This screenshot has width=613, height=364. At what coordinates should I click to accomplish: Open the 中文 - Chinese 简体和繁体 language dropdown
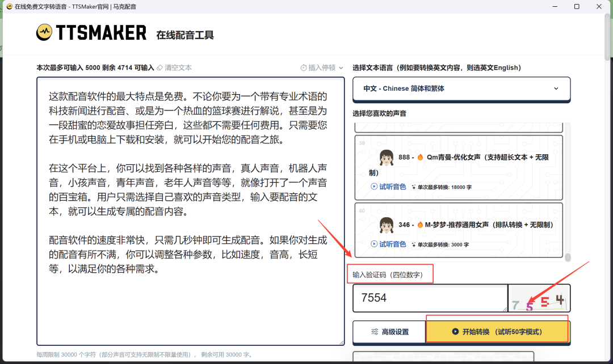pos(461,88)
